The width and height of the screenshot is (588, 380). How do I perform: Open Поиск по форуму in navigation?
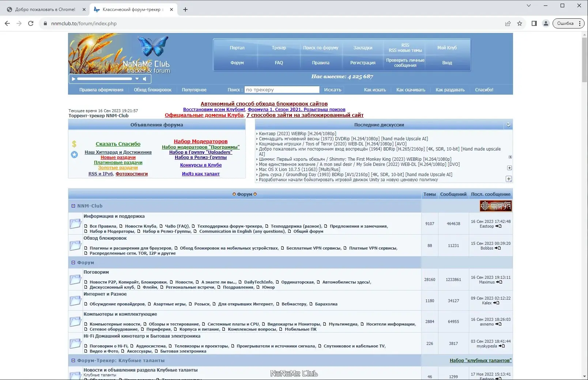(x=321, y=48)
